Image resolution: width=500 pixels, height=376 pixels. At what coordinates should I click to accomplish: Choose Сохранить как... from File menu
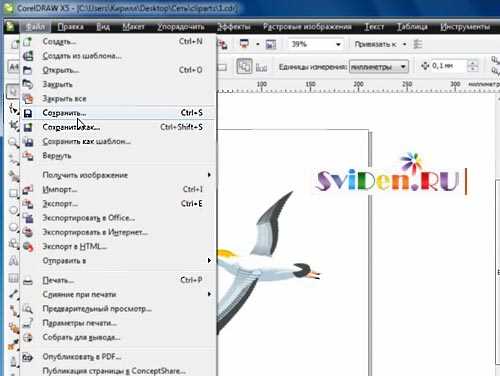(71, 127)
